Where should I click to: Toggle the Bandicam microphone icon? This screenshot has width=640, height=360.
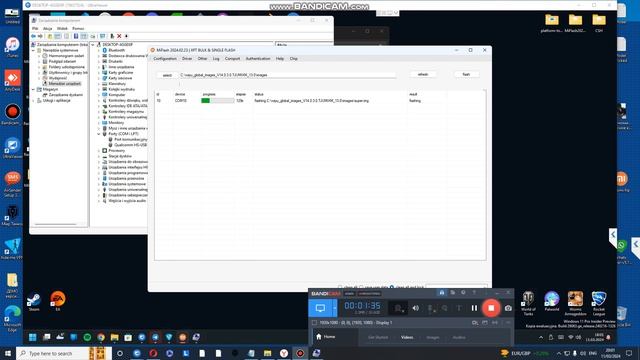[x=431, y=309]
